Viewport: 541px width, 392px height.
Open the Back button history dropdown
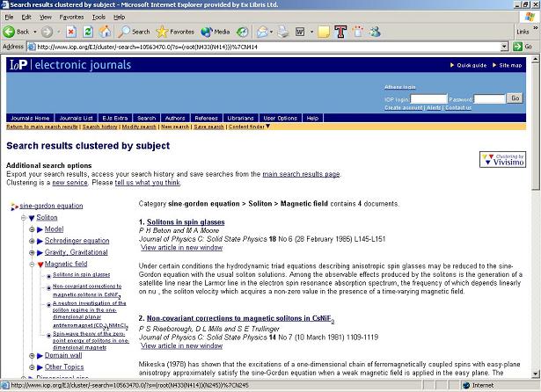(x=35, y=32)
